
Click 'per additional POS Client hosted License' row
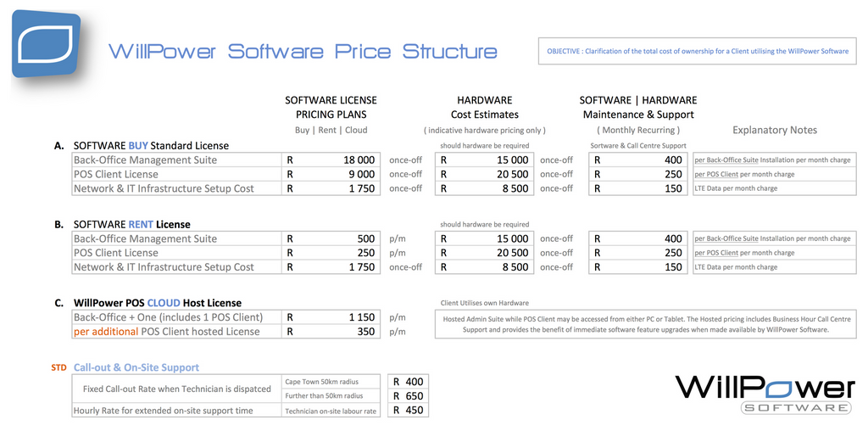pyautogui.click(x=176, y=332)
